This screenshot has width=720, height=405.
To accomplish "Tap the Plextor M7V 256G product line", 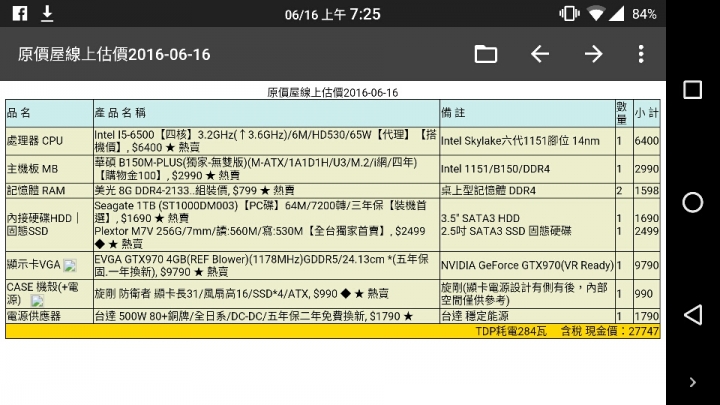I will pos(260,237).
